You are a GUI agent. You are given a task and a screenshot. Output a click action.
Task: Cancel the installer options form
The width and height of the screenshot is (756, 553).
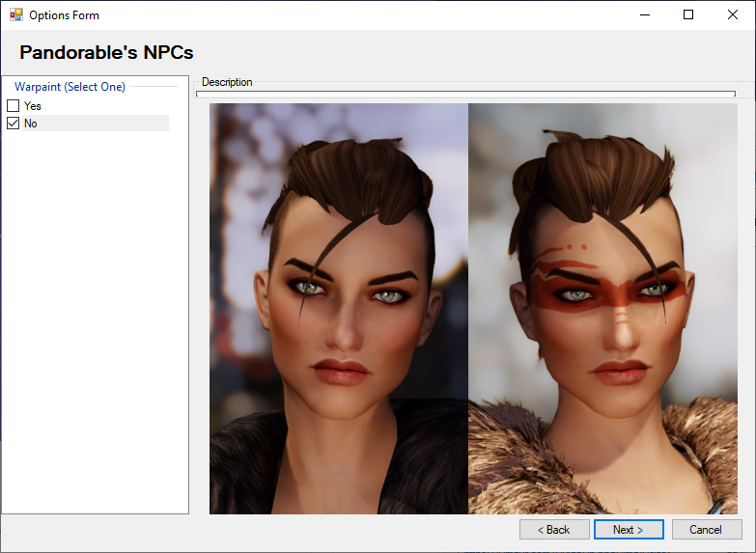point(707,530)
